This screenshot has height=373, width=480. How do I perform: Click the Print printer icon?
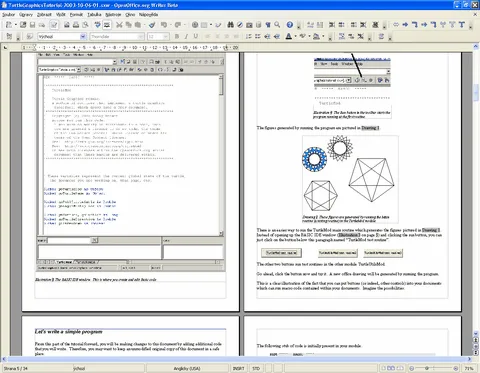click(76, 25)
